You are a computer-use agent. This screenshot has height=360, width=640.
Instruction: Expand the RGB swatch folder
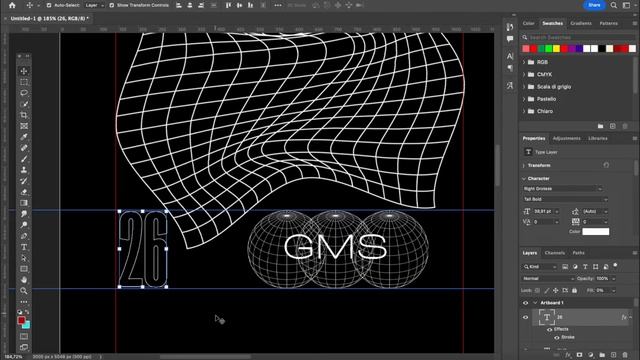pyautogui.click(x=524, y=62)
